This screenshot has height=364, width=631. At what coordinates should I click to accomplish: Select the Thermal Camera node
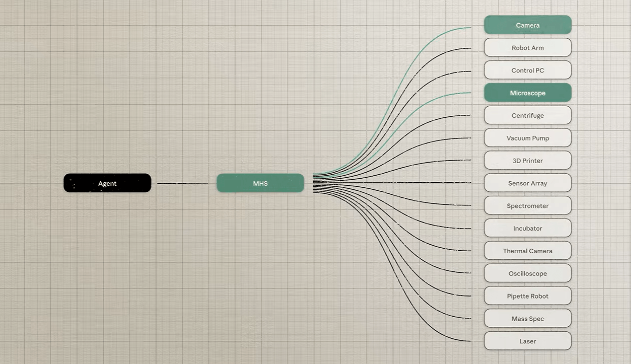coord(528,251)
